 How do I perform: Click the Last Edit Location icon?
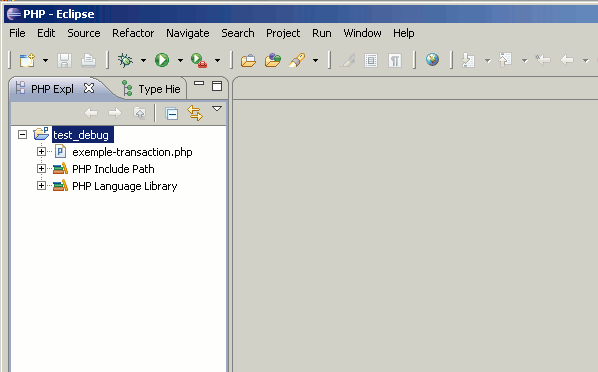tap(543, 60)
